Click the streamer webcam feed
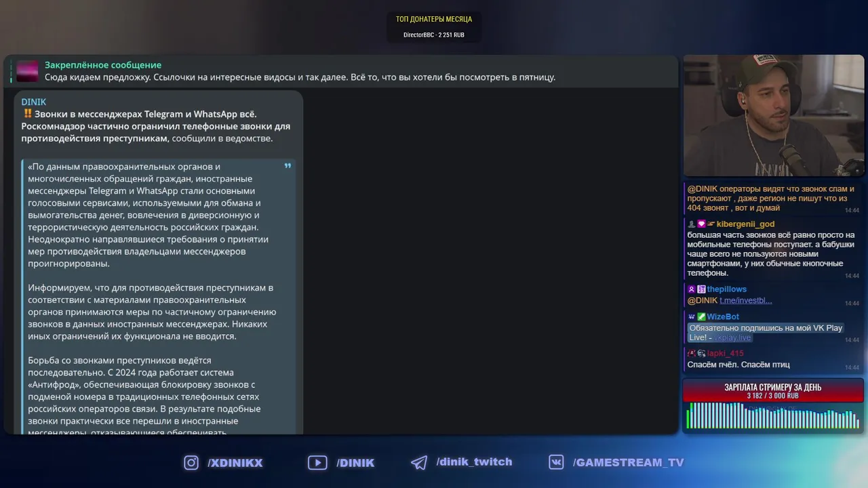This screenshot has height=488, width=868. [774, 116]
